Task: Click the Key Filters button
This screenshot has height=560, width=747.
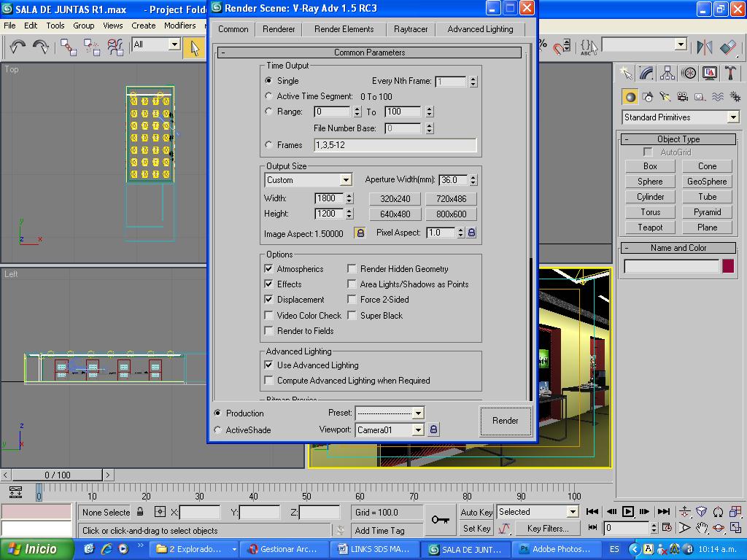Action: (548, 528)
